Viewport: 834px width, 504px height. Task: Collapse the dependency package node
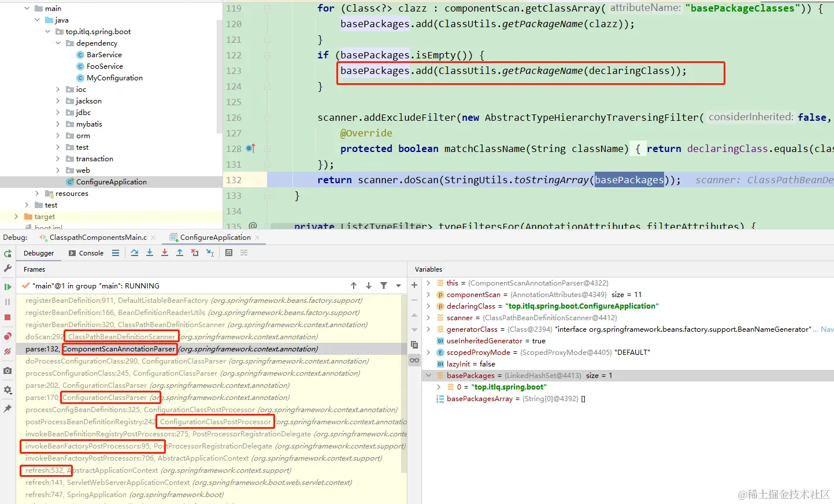click(58, 43)
